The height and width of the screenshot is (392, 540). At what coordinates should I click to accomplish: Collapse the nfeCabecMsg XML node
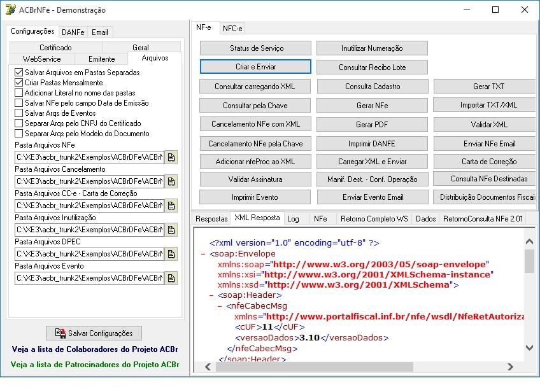click(220, 306)
